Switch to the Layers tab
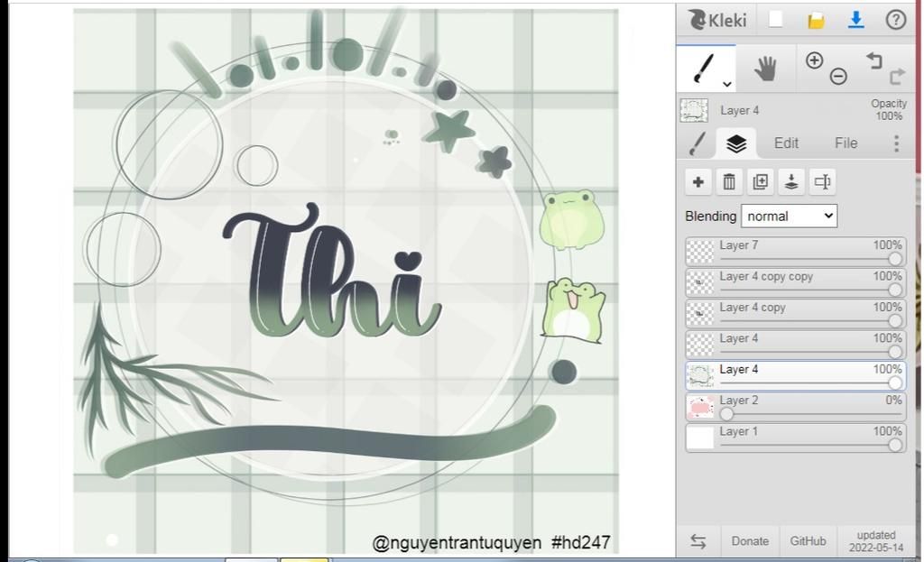The height and width of the screenshot is (562, 924). (x=736, y=143)
